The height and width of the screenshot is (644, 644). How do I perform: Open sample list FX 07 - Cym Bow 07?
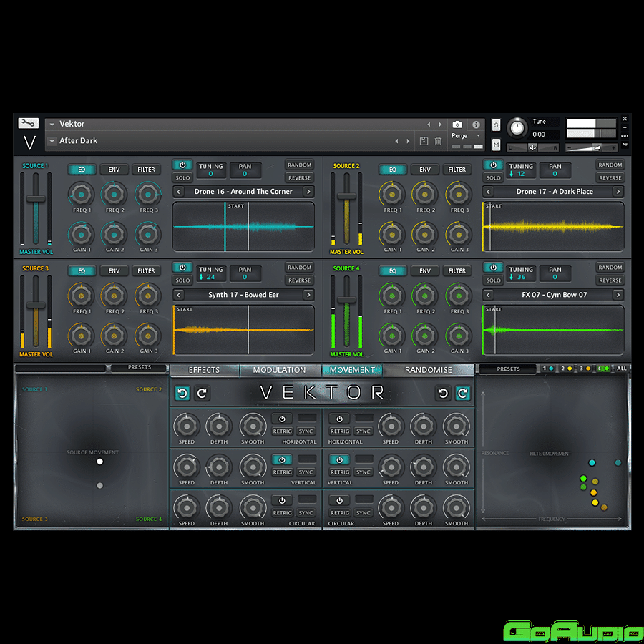click(555, 295)
